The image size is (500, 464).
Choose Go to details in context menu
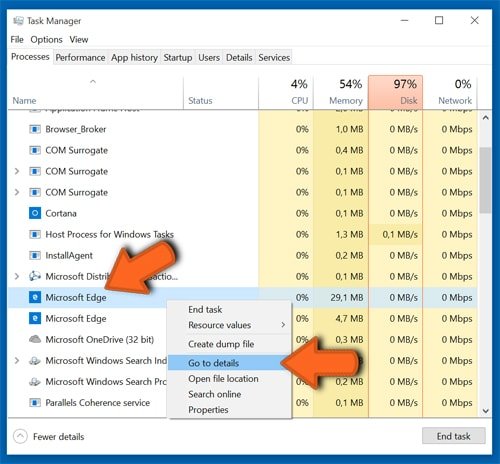click(x=229, y=363)
